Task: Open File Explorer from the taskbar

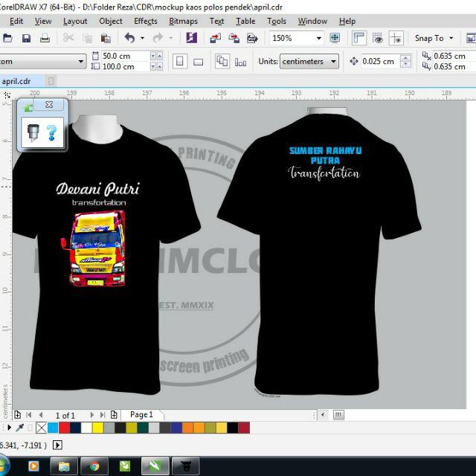Action: (64, 466)
